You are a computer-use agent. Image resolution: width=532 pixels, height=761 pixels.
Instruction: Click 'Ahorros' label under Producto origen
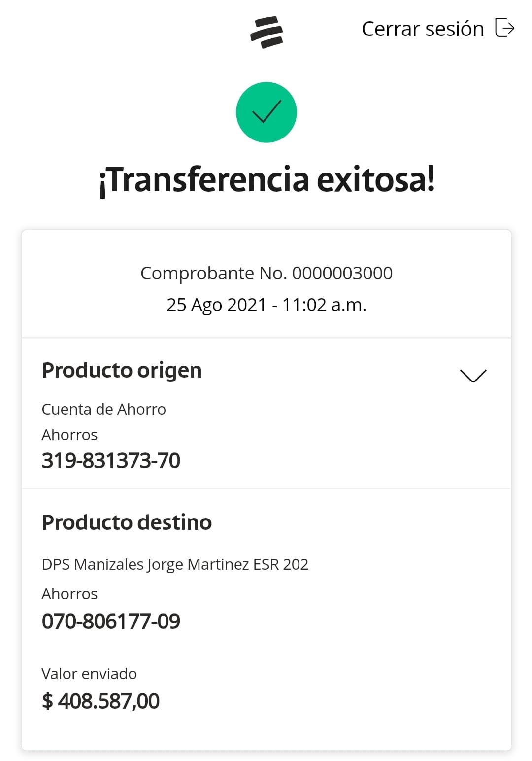69,435
